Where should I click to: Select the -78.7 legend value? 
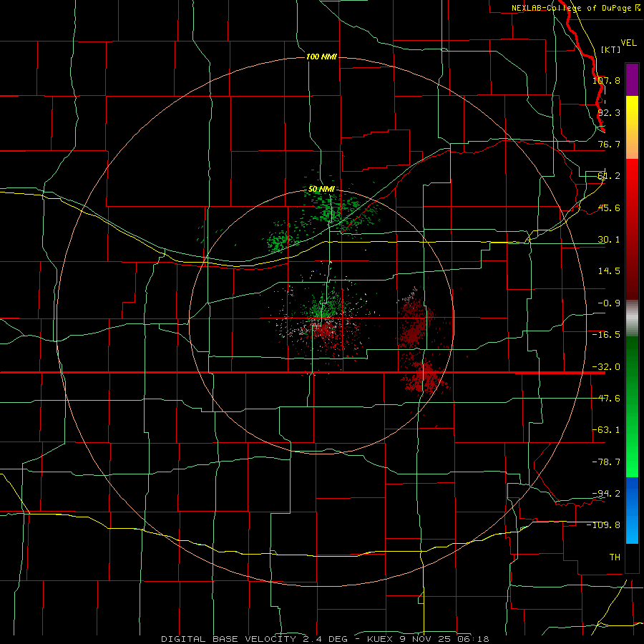click(606, 462)
